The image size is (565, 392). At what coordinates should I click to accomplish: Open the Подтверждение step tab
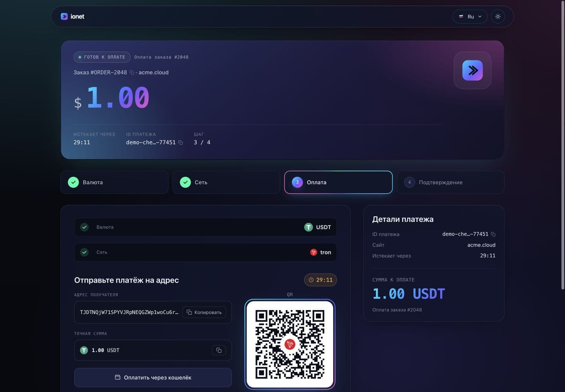point(450,182)
